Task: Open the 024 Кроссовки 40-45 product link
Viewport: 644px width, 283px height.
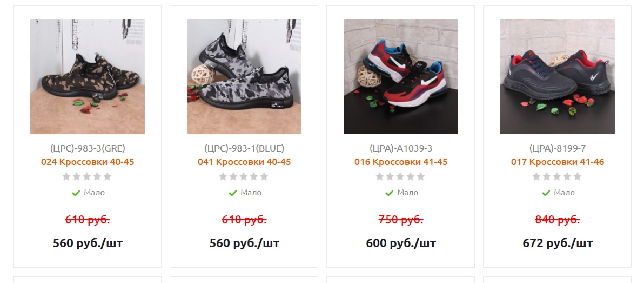Action: [88, 162]
